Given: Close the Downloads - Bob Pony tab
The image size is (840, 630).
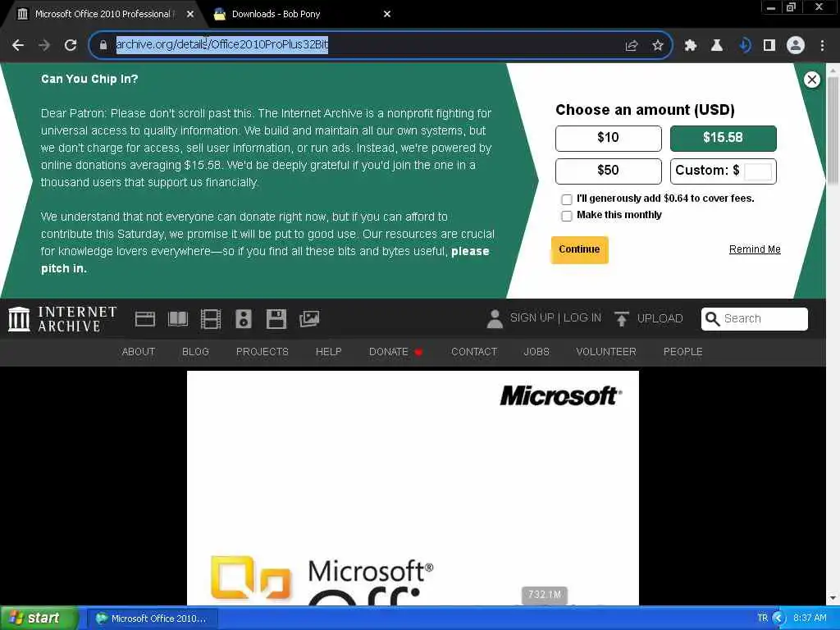Looking at the screenshot, I should [387, 15].
